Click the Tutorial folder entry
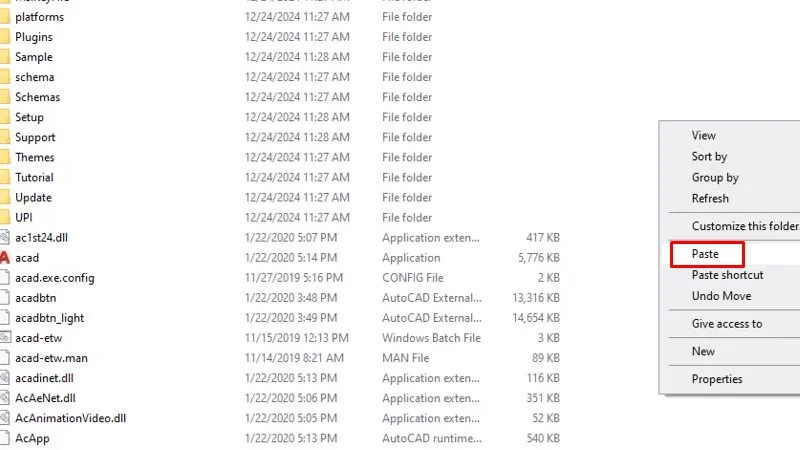This screenshot has height=450, width=800. point(34,178)
